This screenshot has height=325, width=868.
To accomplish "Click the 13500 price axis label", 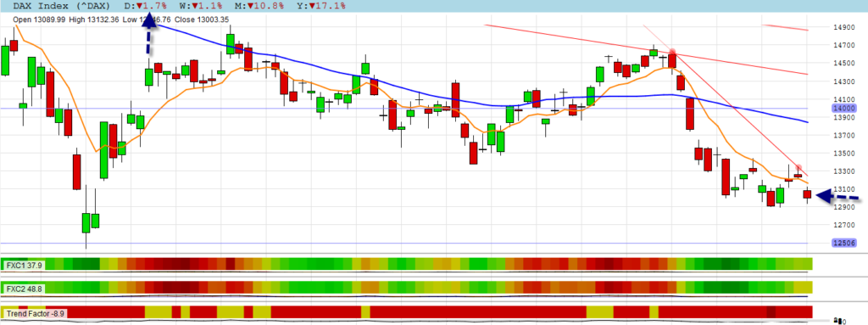I will pyautogui.click(x=843, y=153).
